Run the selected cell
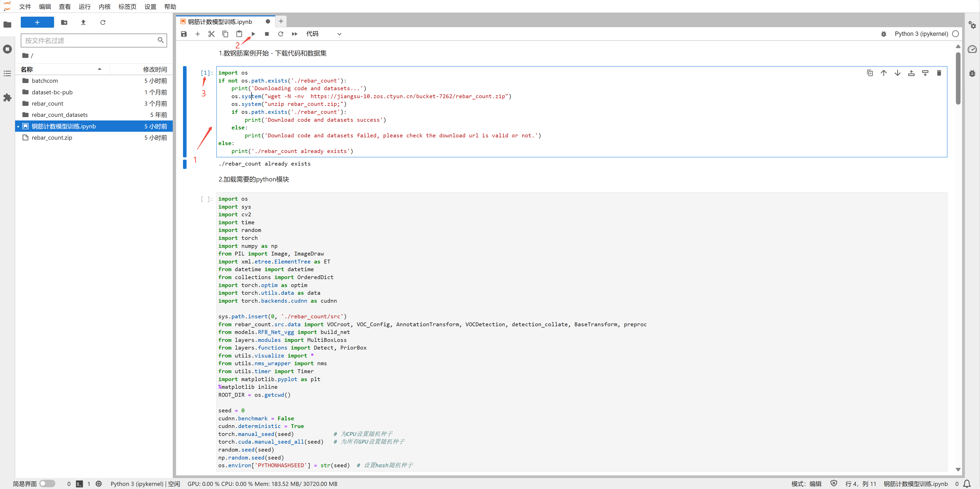Image resolution: width=980 pixels, height=489 pixels. (253, 34)
